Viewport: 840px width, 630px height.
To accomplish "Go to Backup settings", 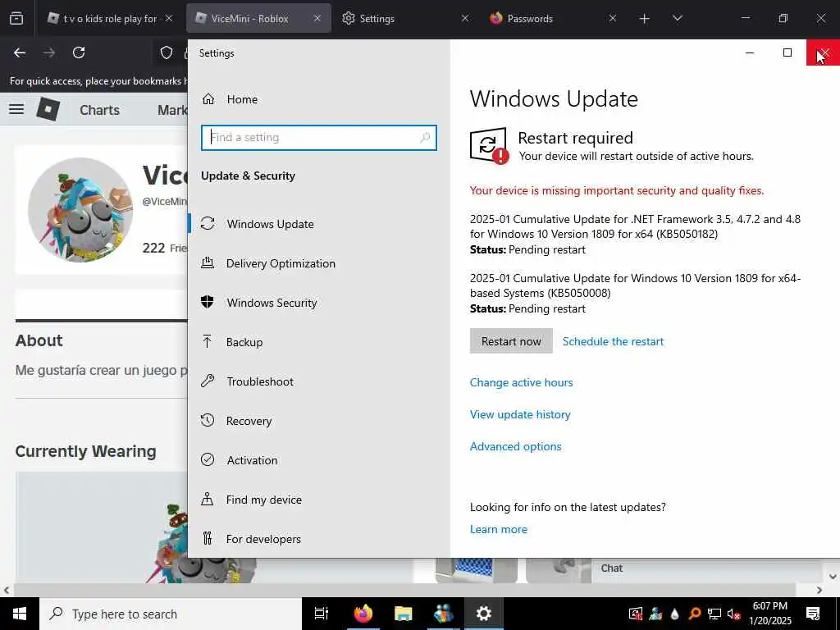I will point(244,342).
